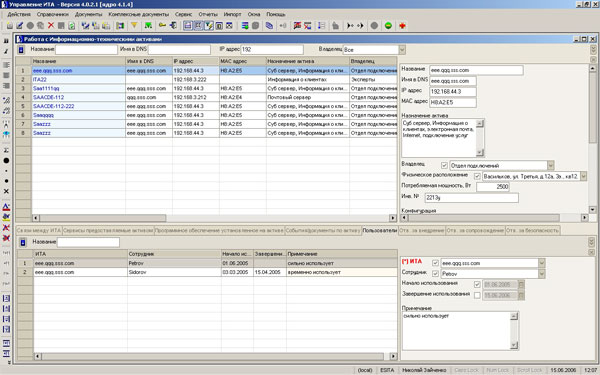Viewport: 600px width, 375px height.
Task: Select the Sidorov cell in users table
Action: [174, 272]
